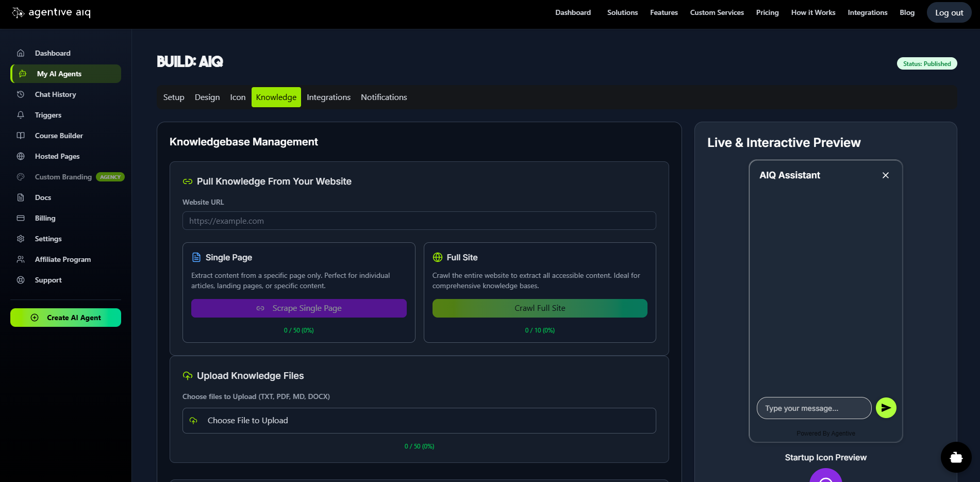This screenshot has width=980, height=482.
Task: Click the Knowledgebase Management heading
Action: coord(244,142)
